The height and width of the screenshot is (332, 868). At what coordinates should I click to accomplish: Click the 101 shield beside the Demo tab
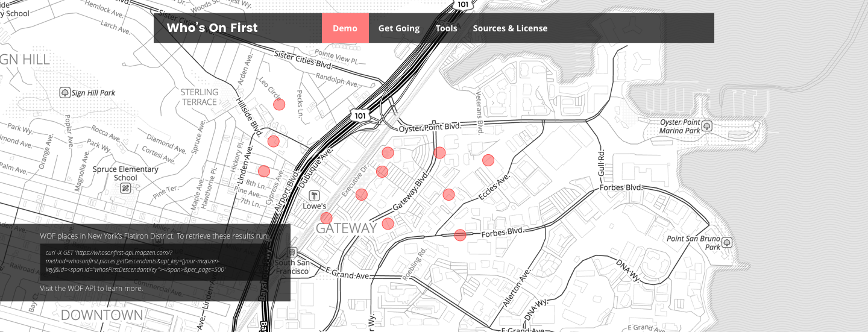pyautogui.click(x=463, y=5)
